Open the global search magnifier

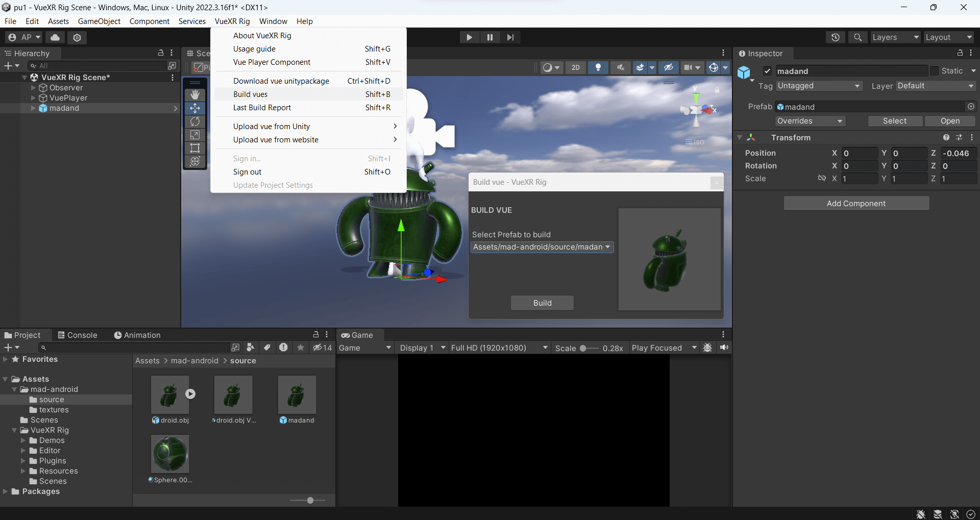[x=858, y=37]
